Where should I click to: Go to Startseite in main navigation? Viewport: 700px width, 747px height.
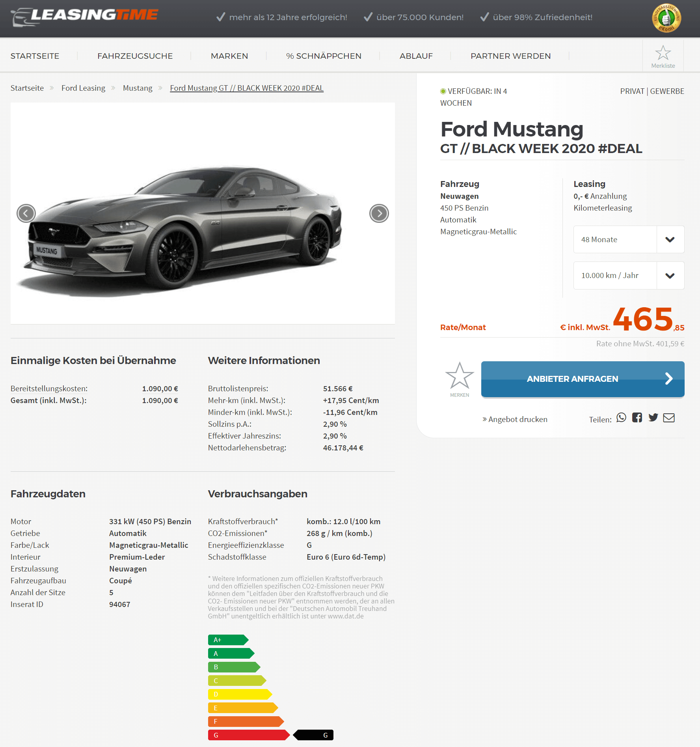[x=35, y=56]
